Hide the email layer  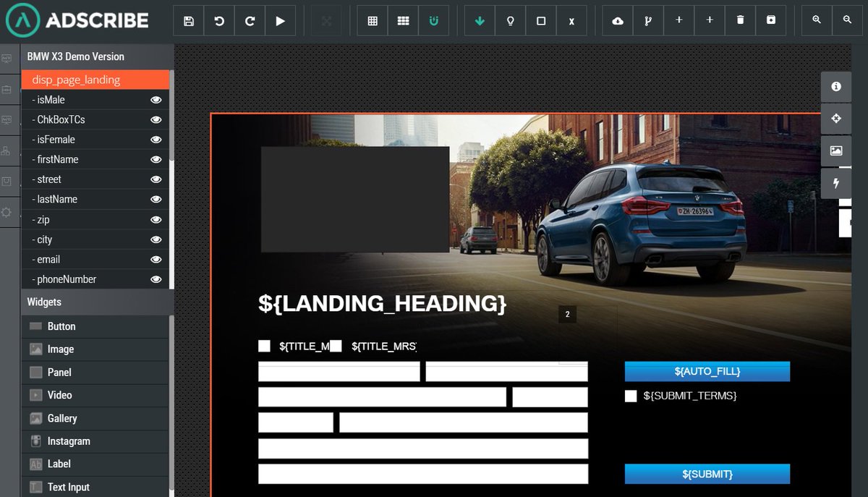(x=156, y=259)
